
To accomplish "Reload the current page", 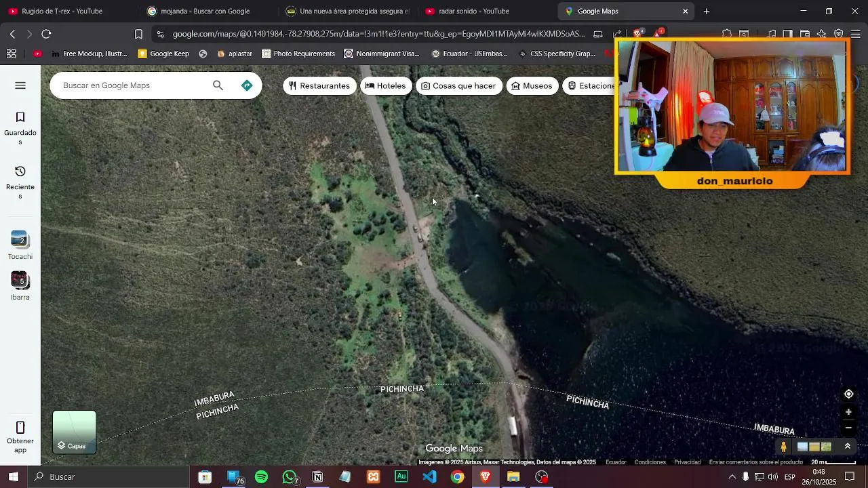I will click(x=46, y=34).
